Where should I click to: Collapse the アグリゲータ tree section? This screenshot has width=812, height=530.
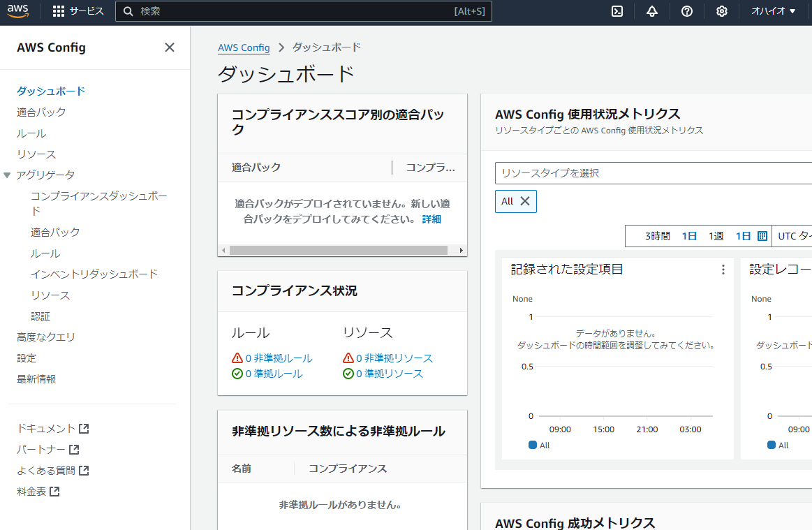(7, 175)
